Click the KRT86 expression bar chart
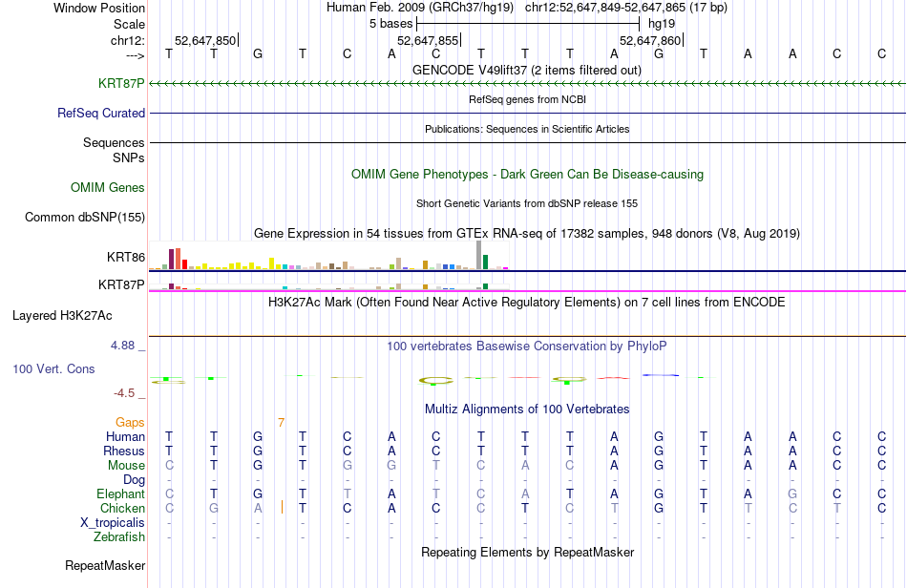This screenshot has width=907, height=588. (328, 256)
